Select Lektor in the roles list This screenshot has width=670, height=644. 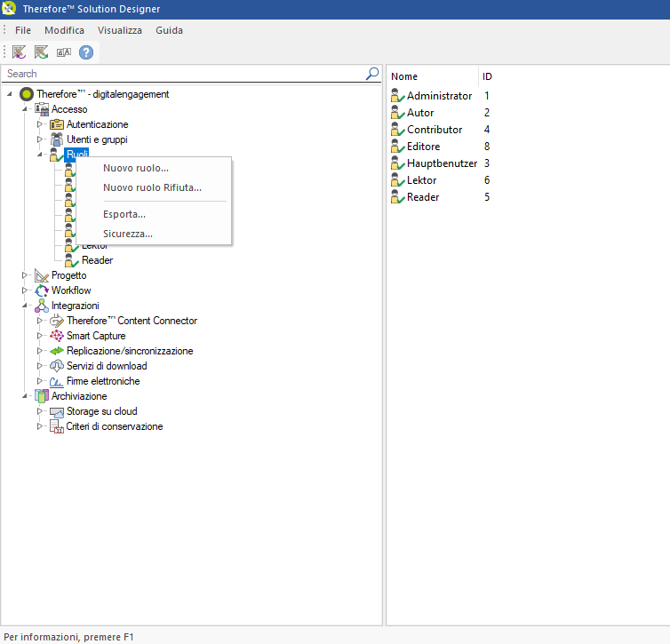[x=421, y=180]
